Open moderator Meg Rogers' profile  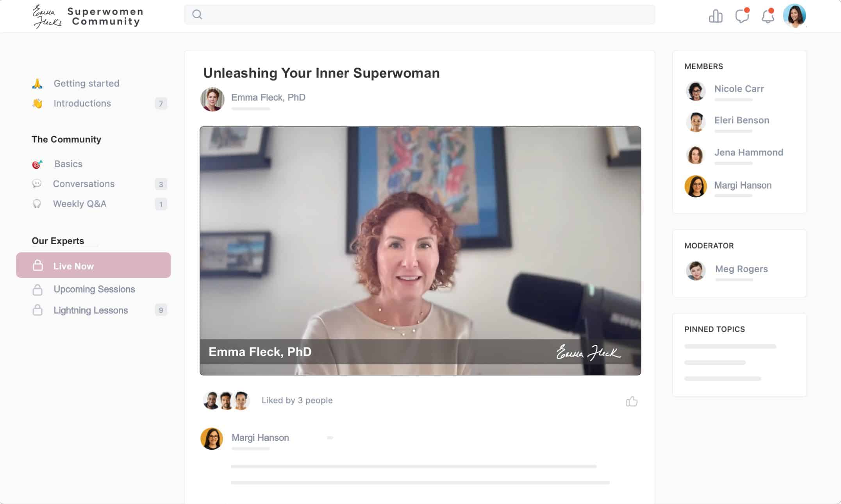[741, 269]
